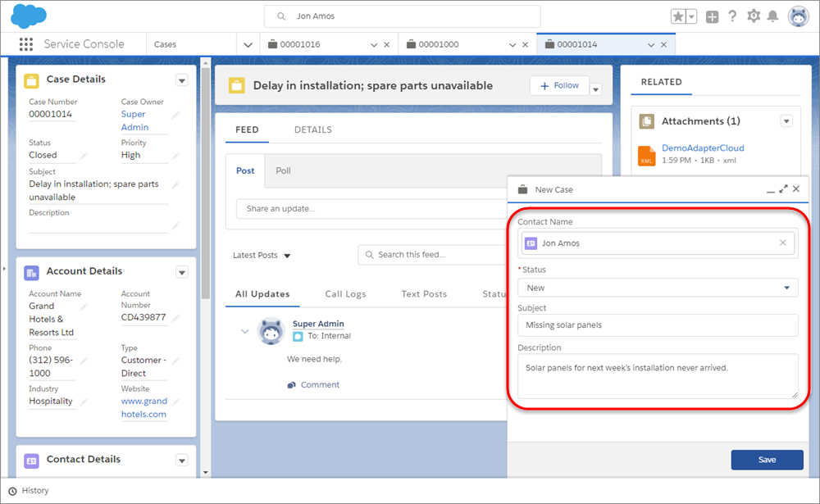The width and height of the screenshot is (820, 504).
Task: Open the Help question mark icon
Action: (x=732, y=16)
